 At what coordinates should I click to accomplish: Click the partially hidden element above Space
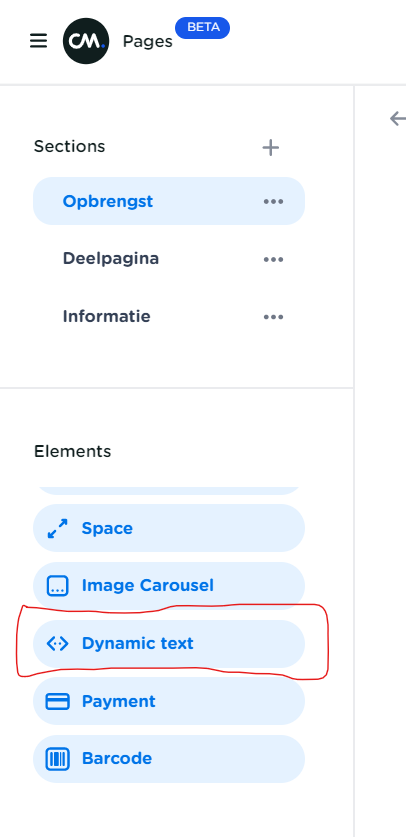(x=169, y=490)
